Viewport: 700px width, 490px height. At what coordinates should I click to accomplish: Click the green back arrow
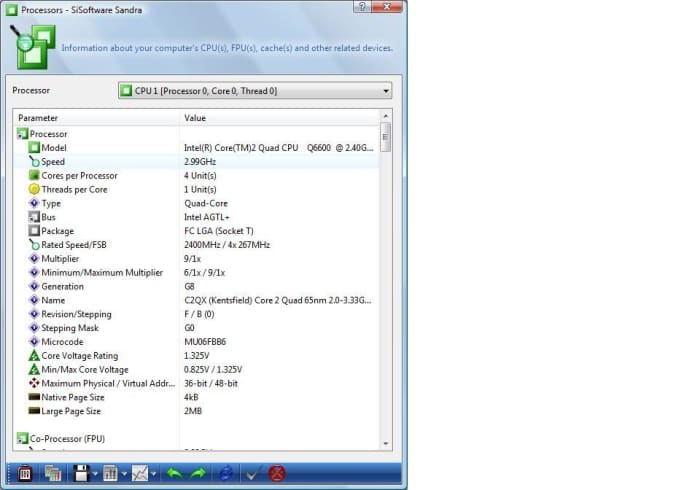pyautogui.click(x=175, y=473)
